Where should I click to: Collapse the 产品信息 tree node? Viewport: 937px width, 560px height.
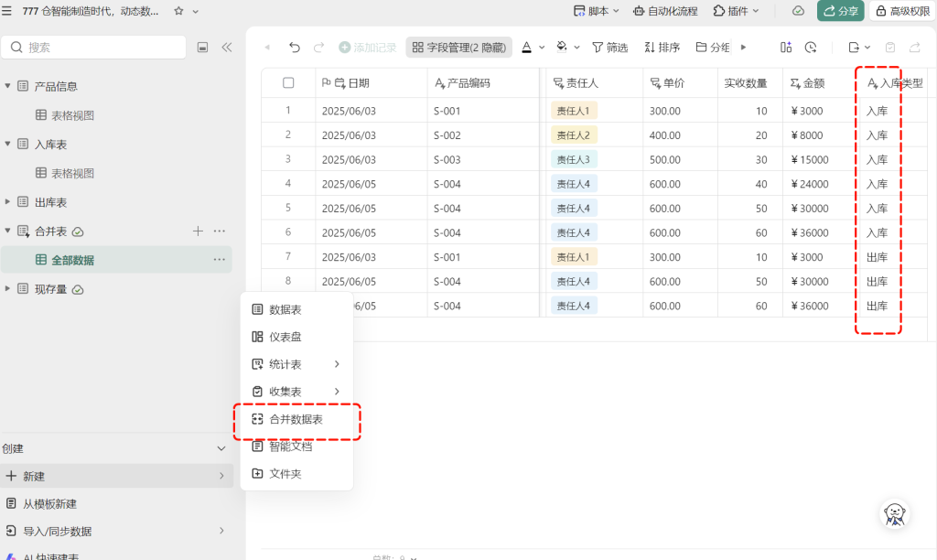pyautogui.click(x=7, y=86)
